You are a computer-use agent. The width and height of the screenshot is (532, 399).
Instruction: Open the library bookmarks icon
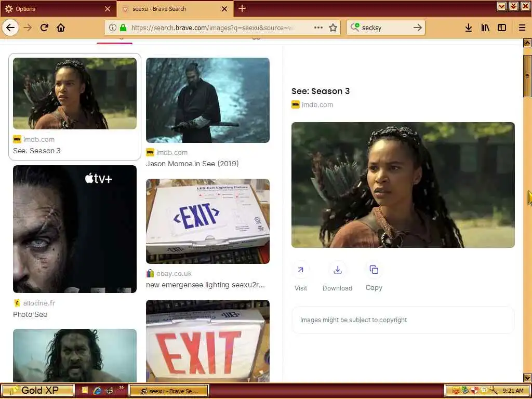click(x=485, y=28)
